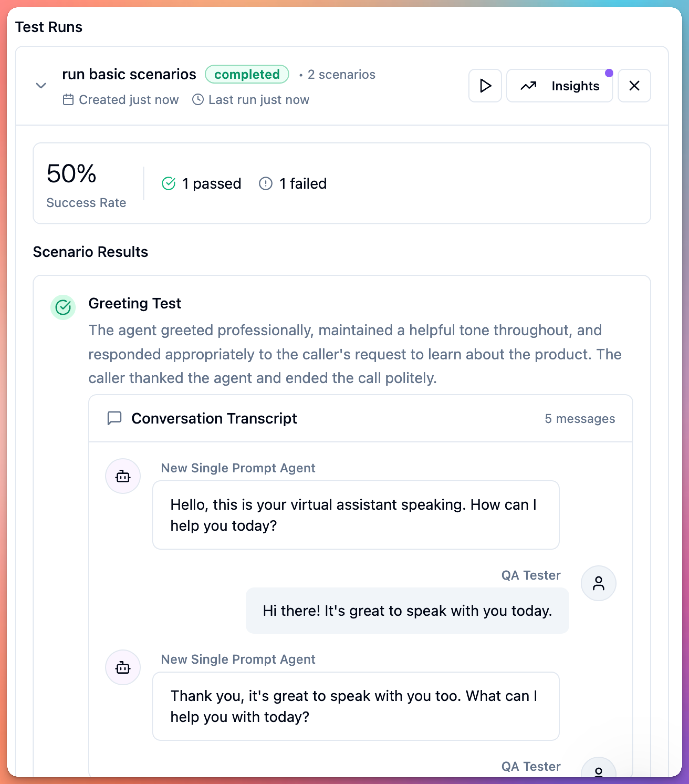
Task: Click the green check icon beside 1 passed
Action: click(x=169, y=183)
